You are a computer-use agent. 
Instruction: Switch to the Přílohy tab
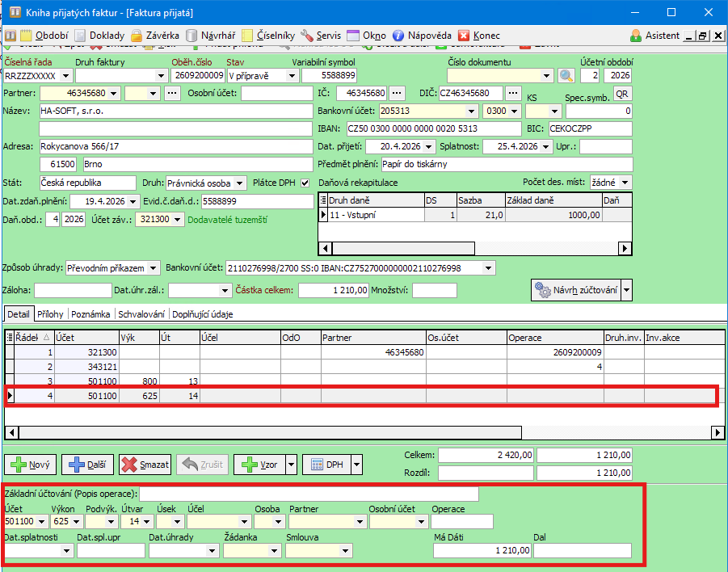50,313
